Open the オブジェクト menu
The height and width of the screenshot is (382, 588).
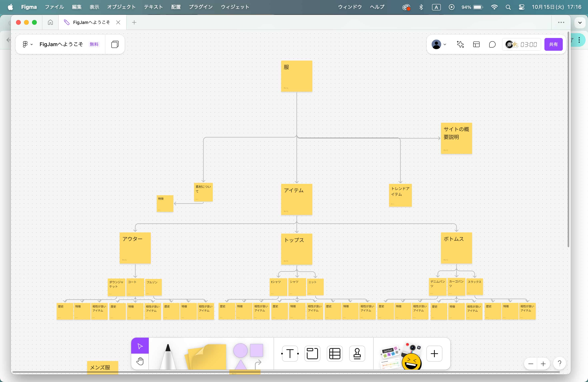(x=121, y=7)
